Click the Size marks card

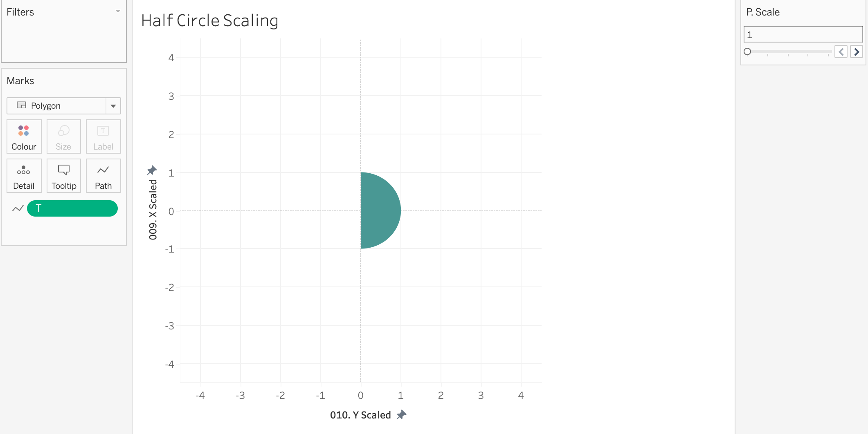coord(63,136)
